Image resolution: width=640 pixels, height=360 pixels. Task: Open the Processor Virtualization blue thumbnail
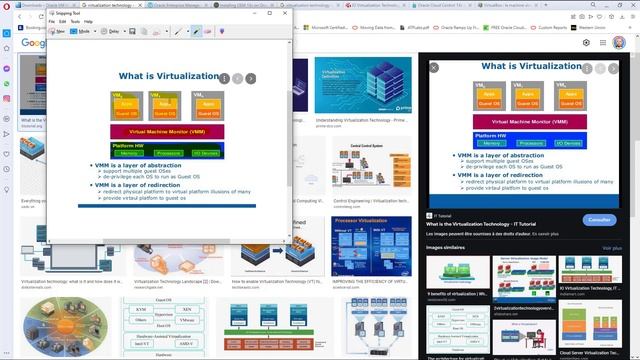click(x=371, y=246)
